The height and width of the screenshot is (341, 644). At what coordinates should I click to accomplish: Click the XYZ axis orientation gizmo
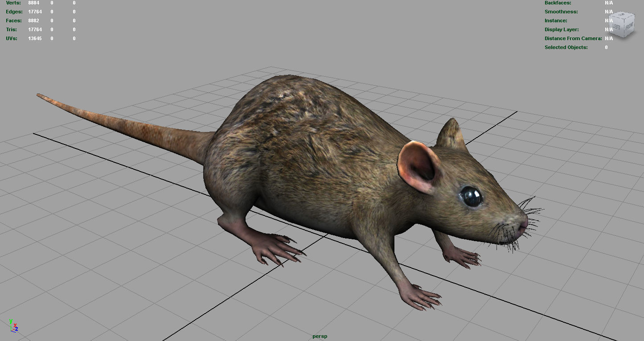(13, 326)
